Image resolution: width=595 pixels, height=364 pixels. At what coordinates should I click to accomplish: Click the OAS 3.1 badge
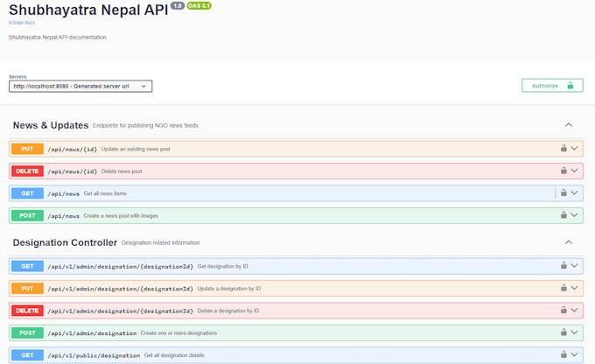point(199,6)
